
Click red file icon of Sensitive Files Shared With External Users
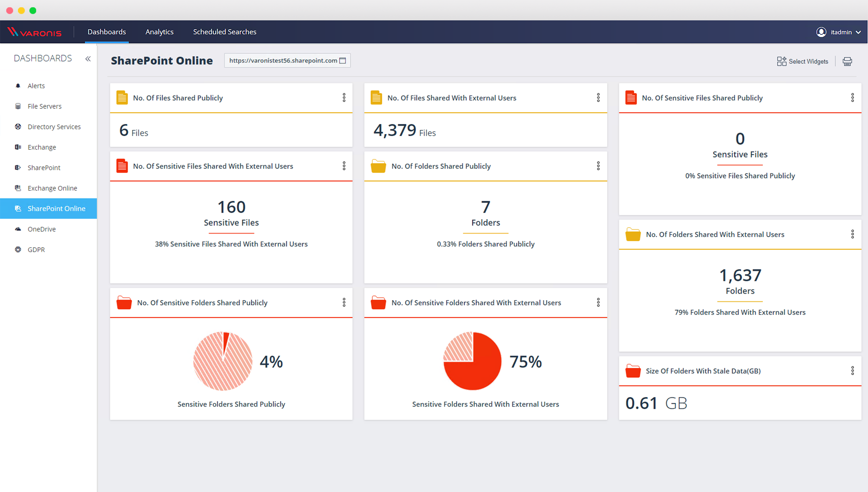click(122, 166)
